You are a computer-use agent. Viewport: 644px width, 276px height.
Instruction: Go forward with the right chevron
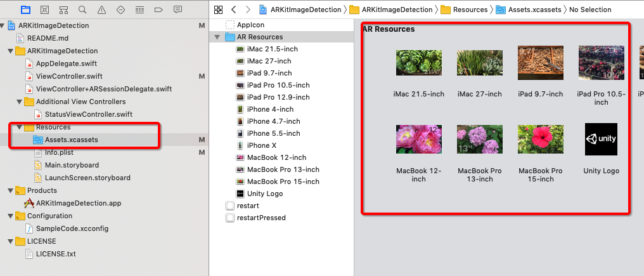pyautogui.click(x=247, y=10)
